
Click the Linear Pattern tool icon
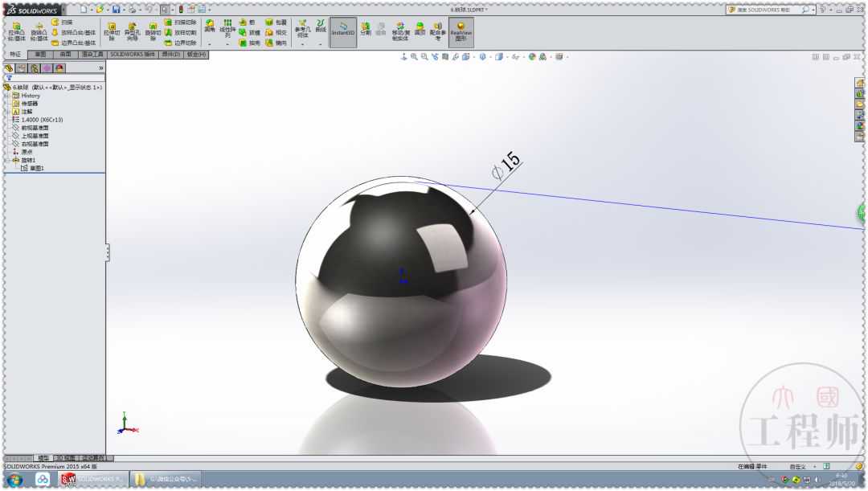click(227, 29)
